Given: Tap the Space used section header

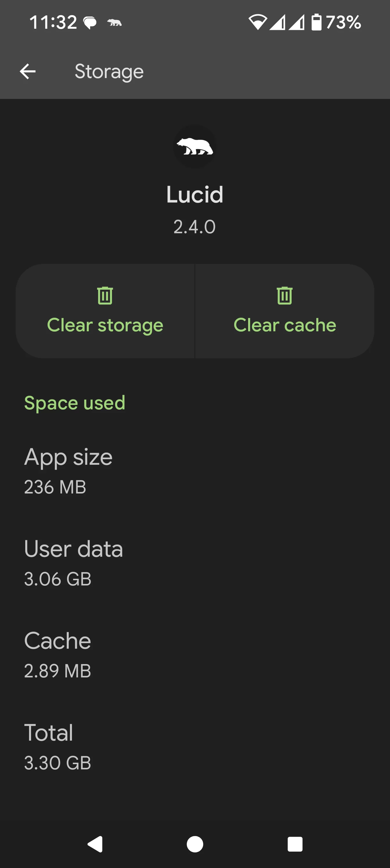Looking at the screenshot, I should click(75, 403).
